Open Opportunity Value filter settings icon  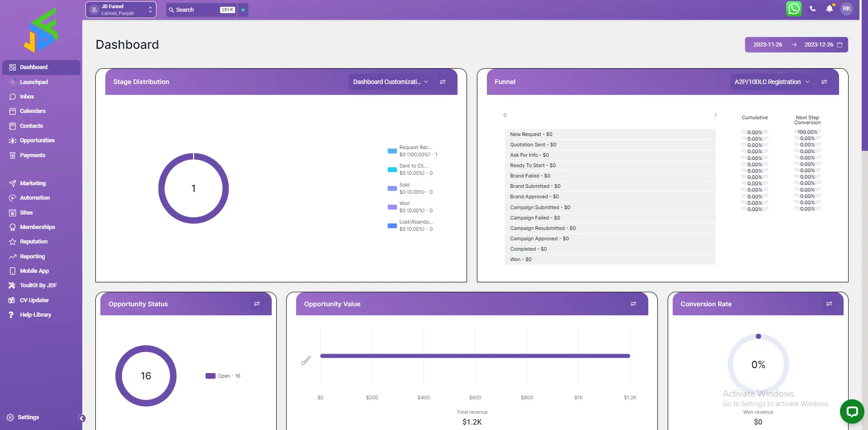(633, 304)
